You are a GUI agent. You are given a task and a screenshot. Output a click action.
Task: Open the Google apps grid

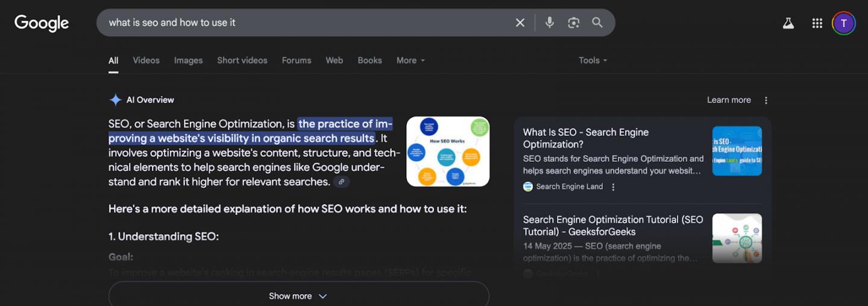pos(817,24)
